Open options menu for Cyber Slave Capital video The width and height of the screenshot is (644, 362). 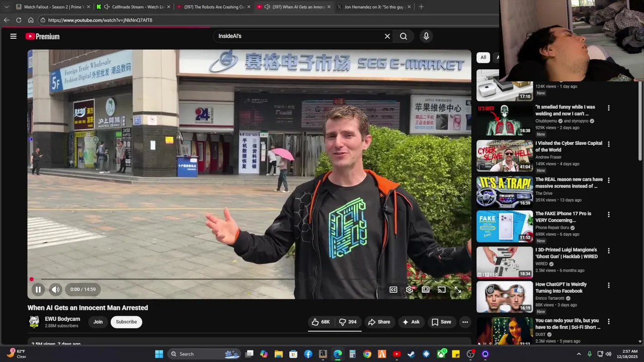(x=609, y=144)
